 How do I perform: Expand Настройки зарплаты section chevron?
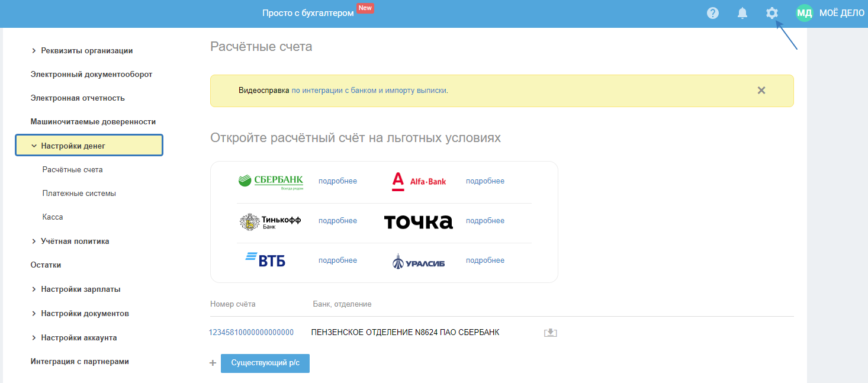pos(34,289)
